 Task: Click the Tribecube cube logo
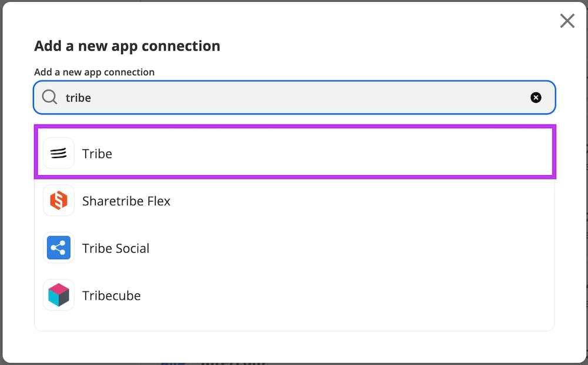point(59,295)
